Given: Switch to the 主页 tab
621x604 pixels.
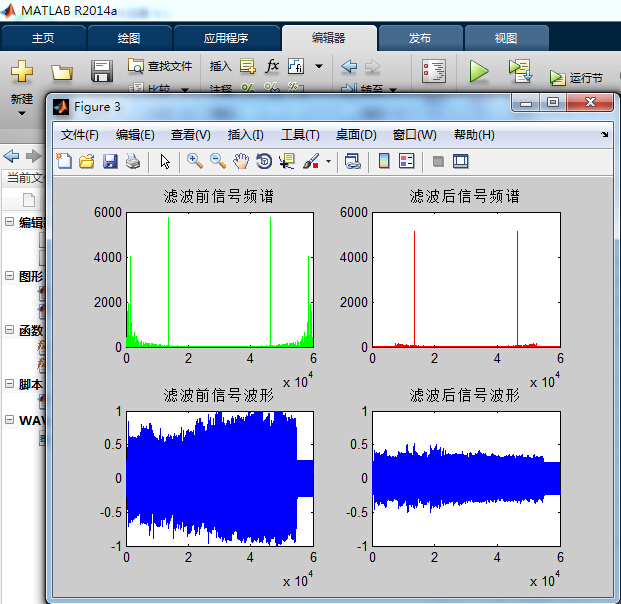Looking at the screenshot, I should point(43,38).
